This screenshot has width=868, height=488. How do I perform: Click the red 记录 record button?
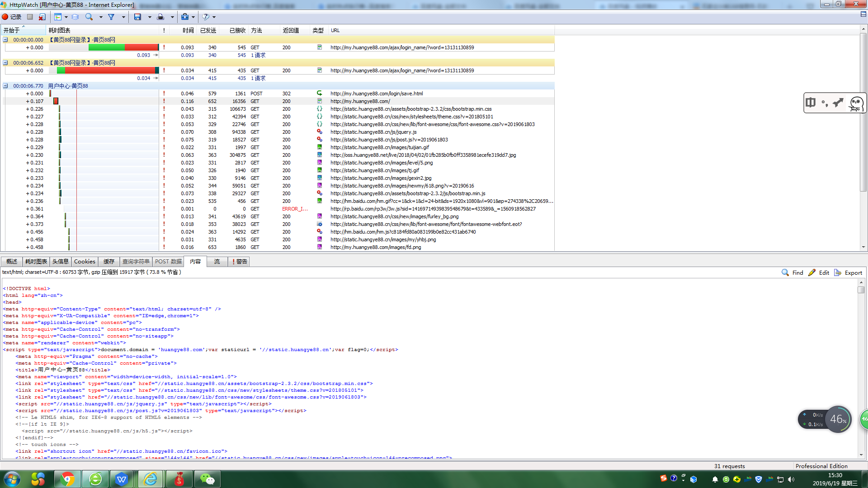coord(12,17)
